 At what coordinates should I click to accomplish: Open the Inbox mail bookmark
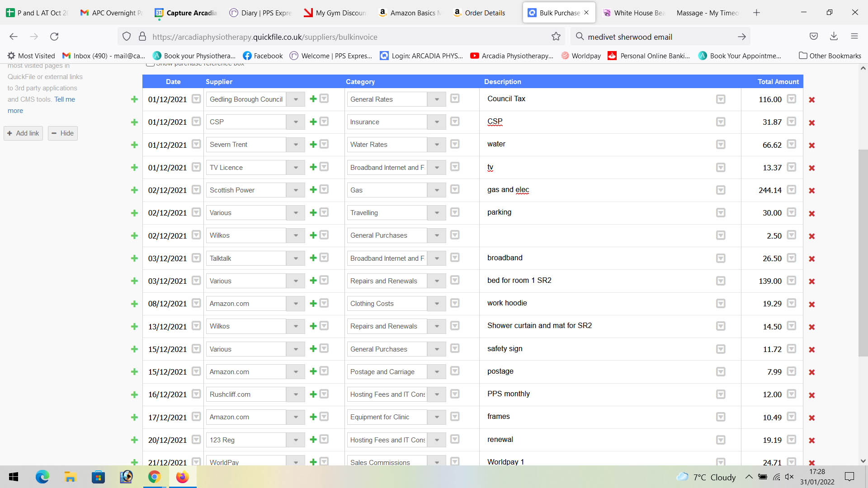click(x=104, y=56)
